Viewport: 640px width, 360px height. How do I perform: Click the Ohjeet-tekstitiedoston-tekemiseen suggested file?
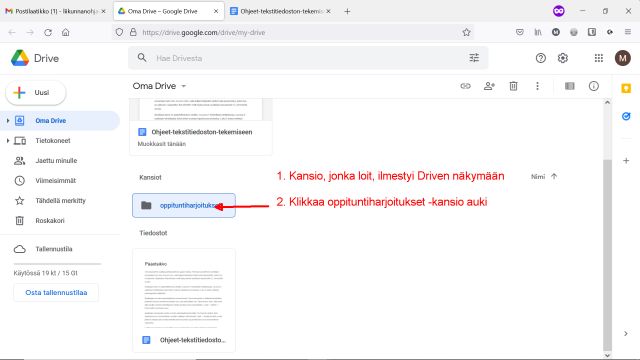[201, 127]
